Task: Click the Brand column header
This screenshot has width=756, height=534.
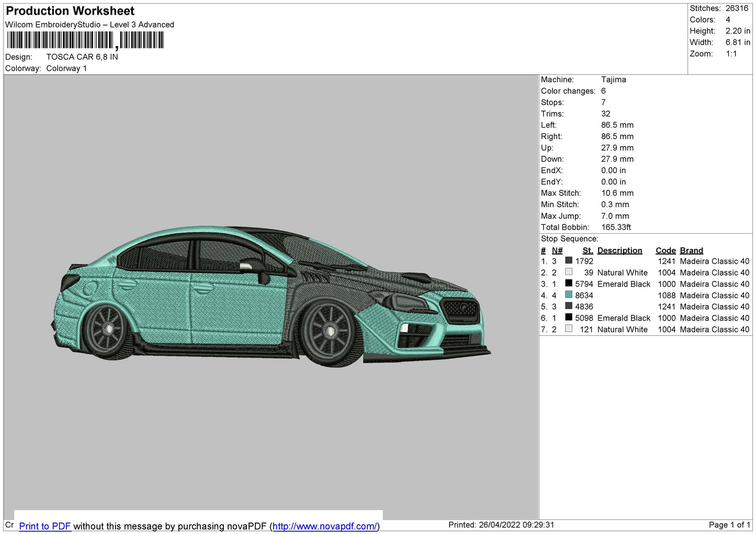Action: [691, 251]
